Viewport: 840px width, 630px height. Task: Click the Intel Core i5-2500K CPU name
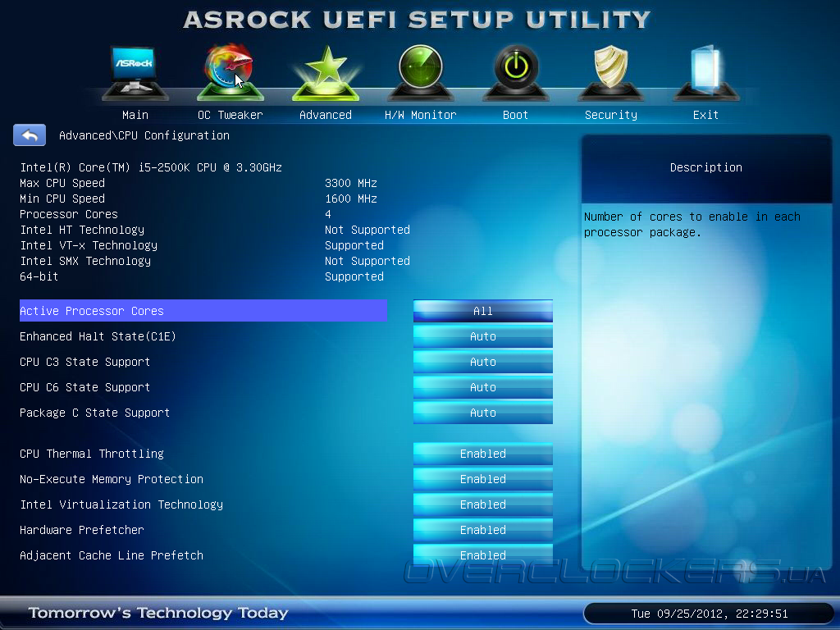pyautogui.click(x=151, y=167)
